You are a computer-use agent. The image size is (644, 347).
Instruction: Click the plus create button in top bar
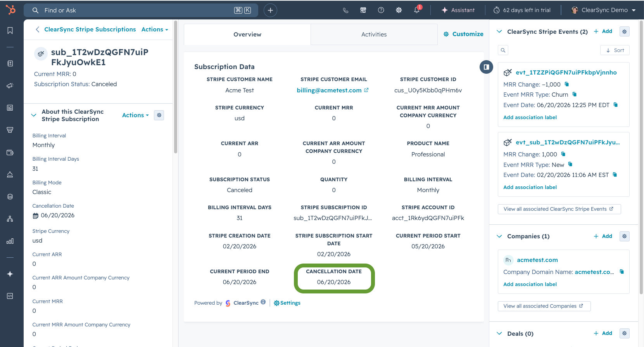[270, 10]
